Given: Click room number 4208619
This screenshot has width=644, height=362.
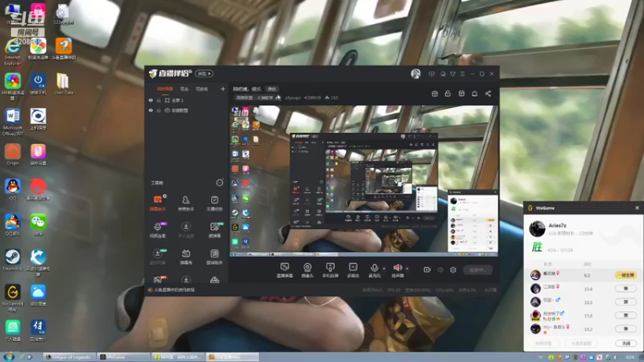Looking at the screenshot, I should click(312, 97).
